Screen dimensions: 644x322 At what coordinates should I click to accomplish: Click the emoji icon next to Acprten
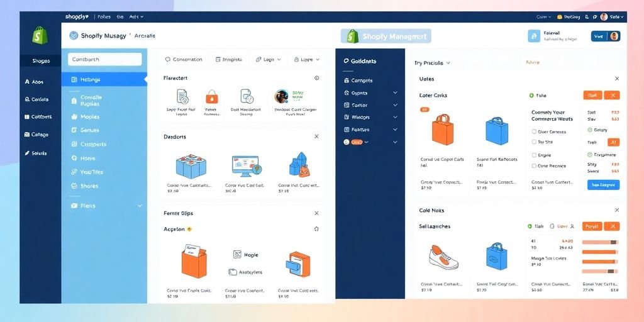[189, 229]
